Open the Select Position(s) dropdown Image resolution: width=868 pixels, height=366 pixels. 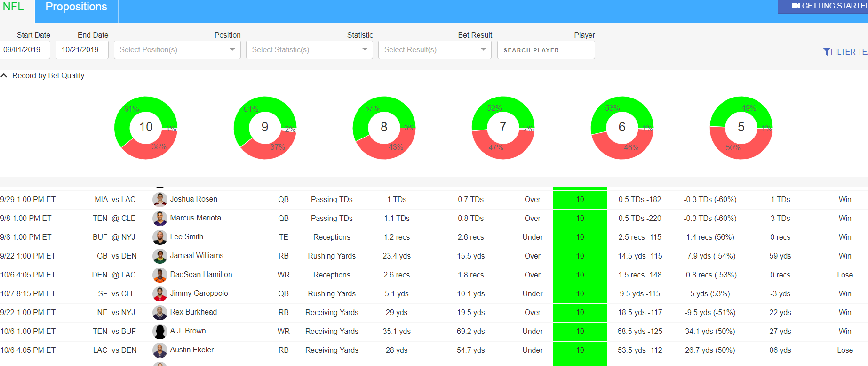point(177,50)
